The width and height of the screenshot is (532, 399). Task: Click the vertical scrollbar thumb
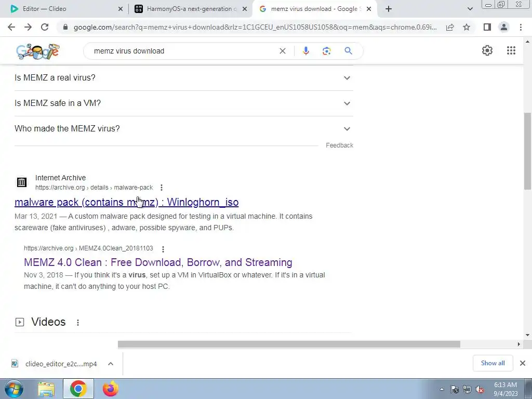(x=528, y=151)
